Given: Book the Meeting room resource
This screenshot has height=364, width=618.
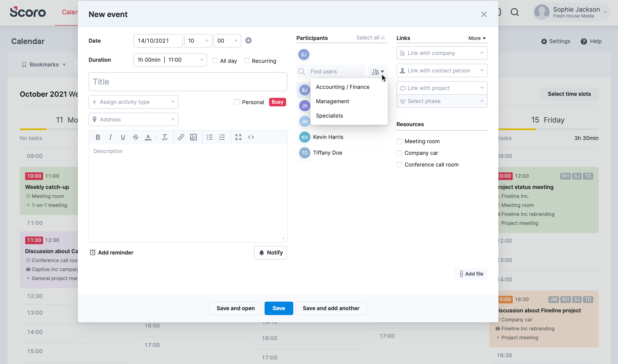Looking at the screenshot, I should coord(399,141).
